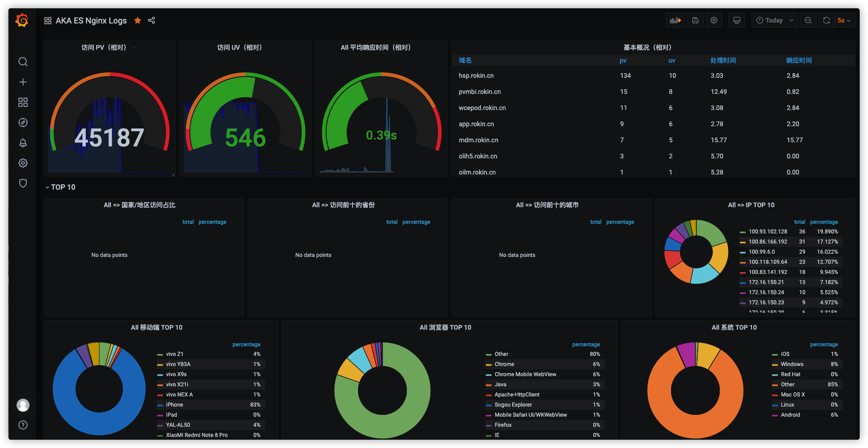Sort table by 处理时间 column header
This screenshot has width=868, height=448.
point(723,60)
